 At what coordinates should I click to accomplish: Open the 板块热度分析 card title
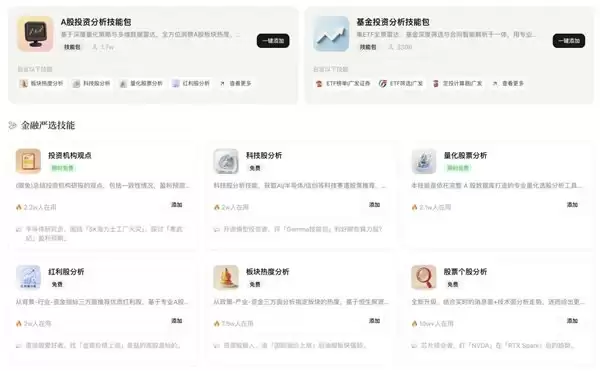pos(267,272)
